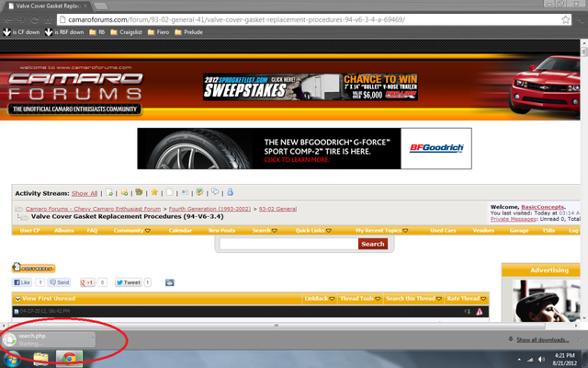Viewport: 588px width, 368px height.
Task: Expand the Community dropdown menu
Action: pos(133,230)
